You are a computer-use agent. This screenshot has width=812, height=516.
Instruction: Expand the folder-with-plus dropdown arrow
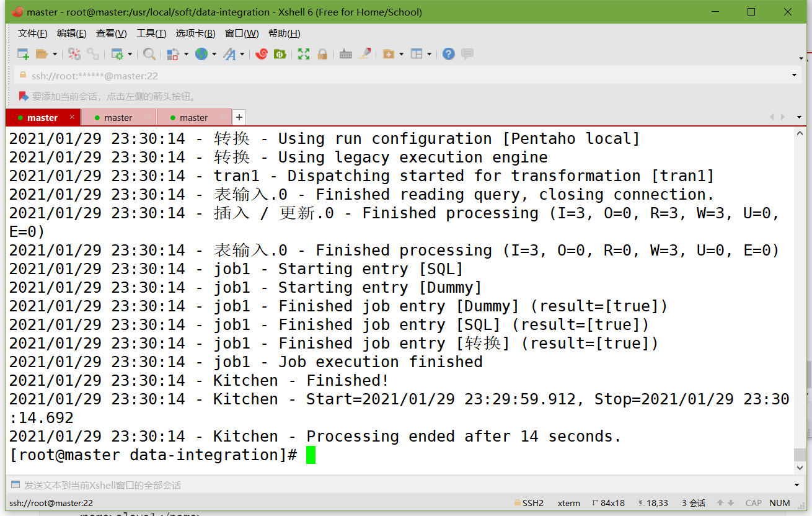(x=401, y=54)
